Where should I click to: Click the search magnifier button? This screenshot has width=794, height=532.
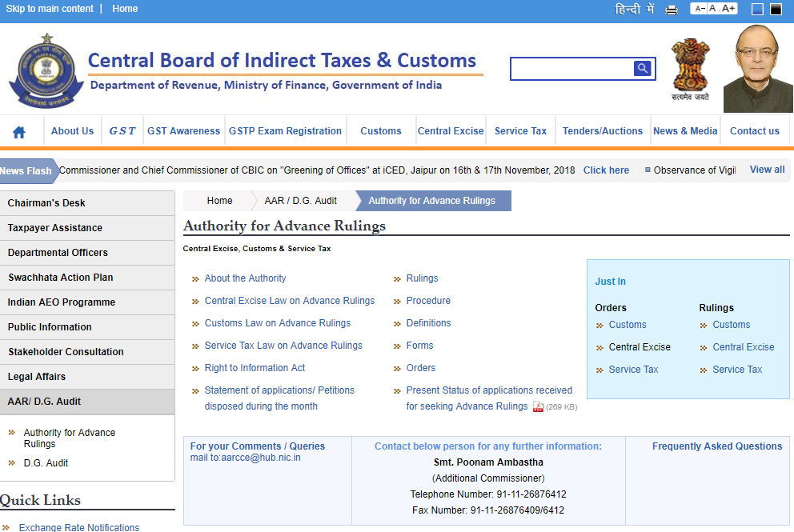tap(642, 68)
